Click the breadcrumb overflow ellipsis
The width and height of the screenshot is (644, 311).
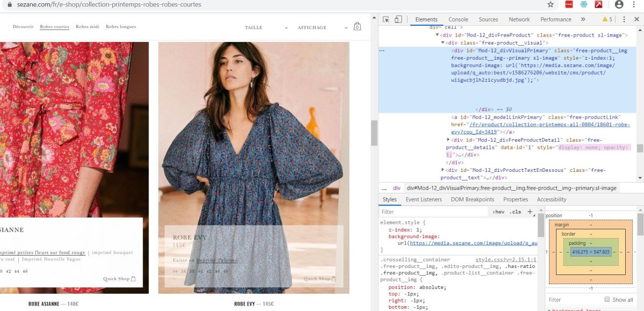coord(384,188)
